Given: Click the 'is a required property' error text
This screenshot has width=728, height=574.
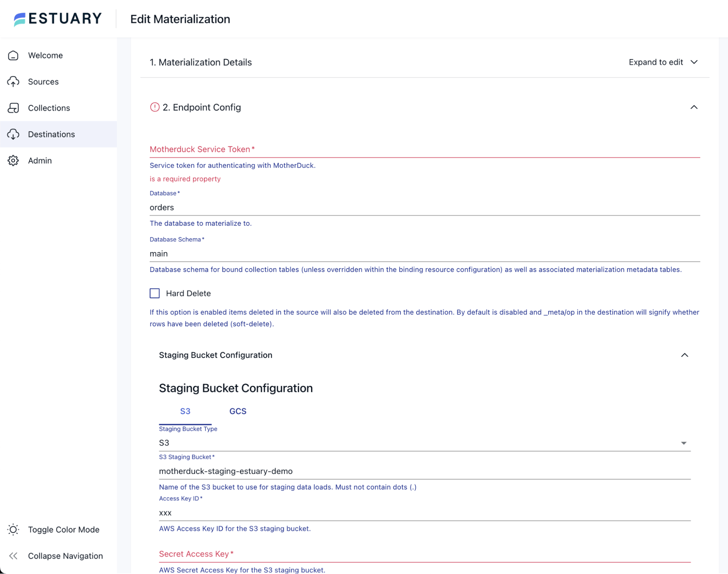Looking at the screenshot, I should point(185,179).
